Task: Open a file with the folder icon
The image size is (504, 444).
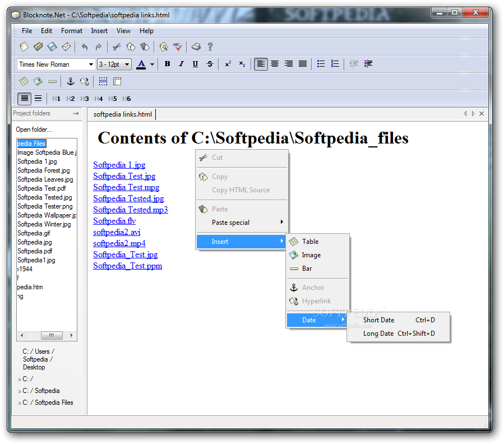Action: [38, 47]
